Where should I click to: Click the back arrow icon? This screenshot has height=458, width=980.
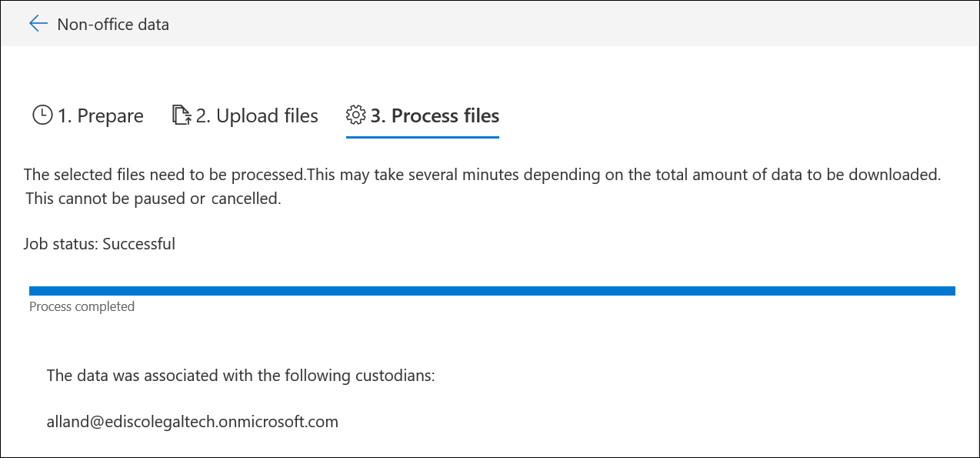(x=38, y=24)
